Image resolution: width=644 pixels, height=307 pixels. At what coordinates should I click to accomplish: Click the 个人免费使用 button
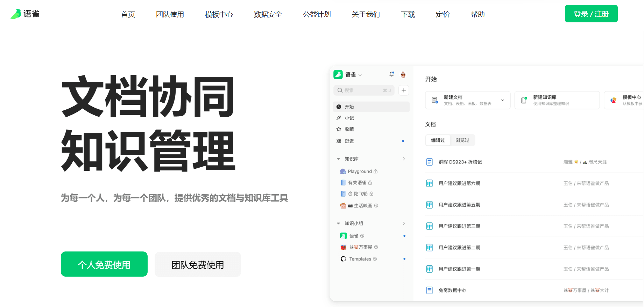tap(104, 264)
